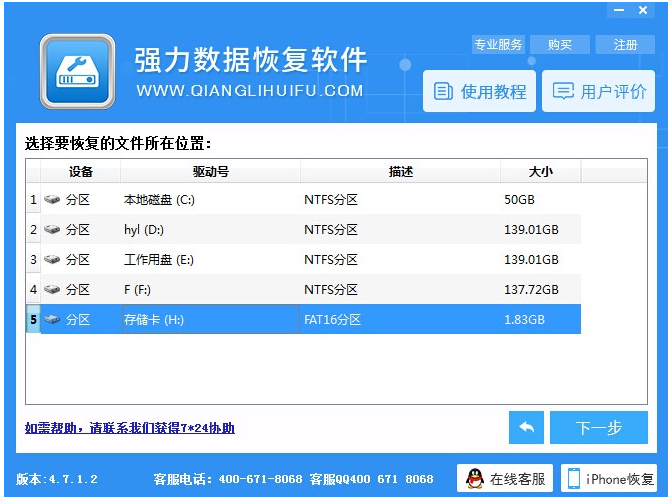668x497 pixels.
Task: Click row number 1 header
Action: tap(33, 199)
